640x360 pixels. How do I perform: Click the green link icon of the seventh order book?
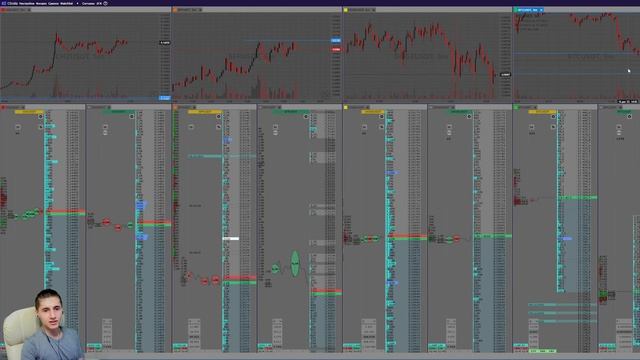(x=516, y=107)
